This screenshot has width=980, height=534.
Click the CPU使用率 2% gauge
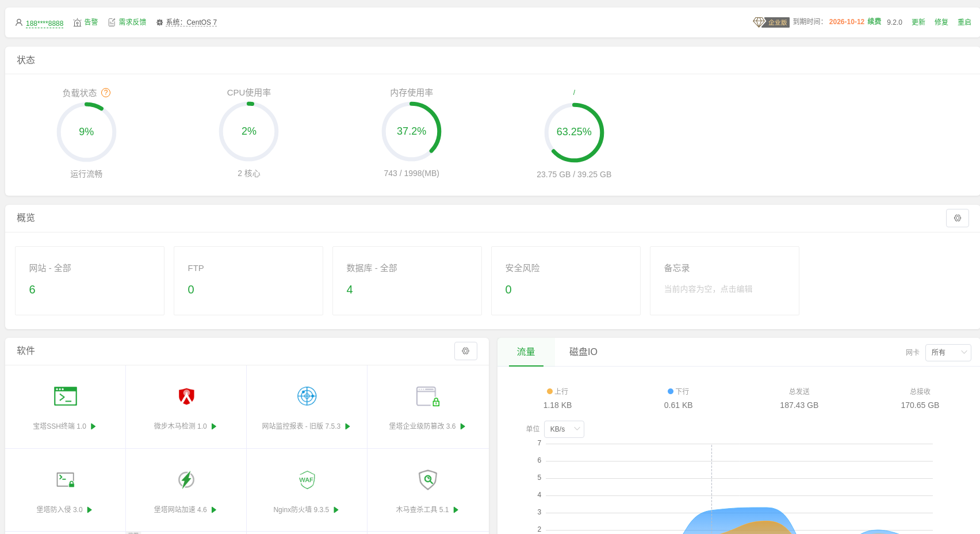(x=248, y=131)
